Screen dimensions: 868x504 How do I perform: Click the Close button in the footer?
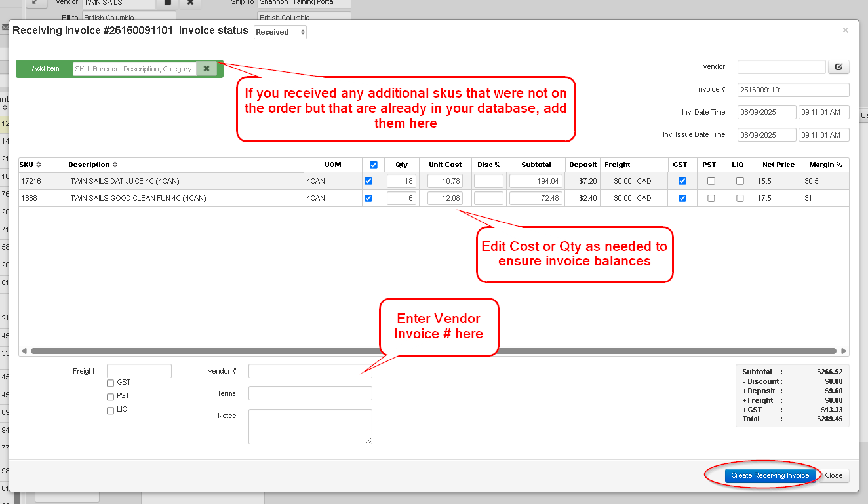point(834,476)
